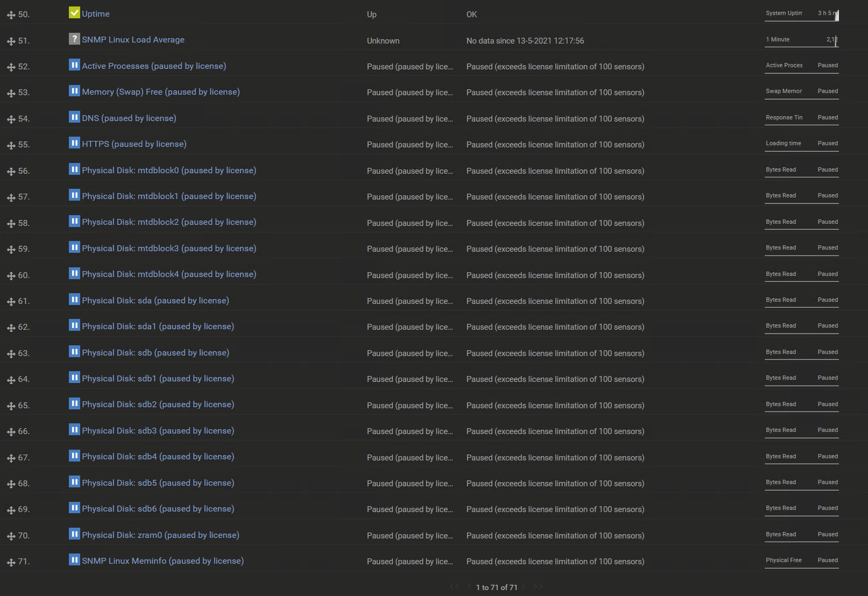
Task: Go to the next page of sensors
Action: pos(524,587)
